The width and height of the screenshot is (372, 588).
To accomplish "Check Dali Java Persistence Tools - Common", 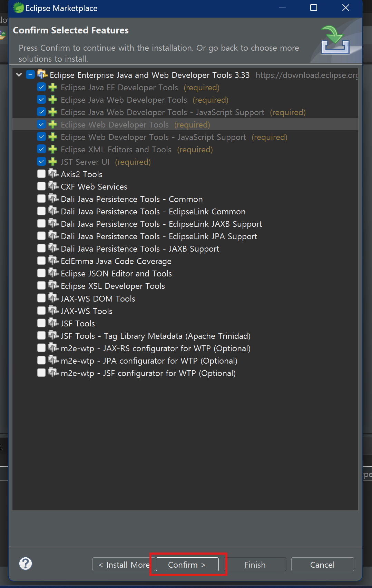I will click(41, 199).
